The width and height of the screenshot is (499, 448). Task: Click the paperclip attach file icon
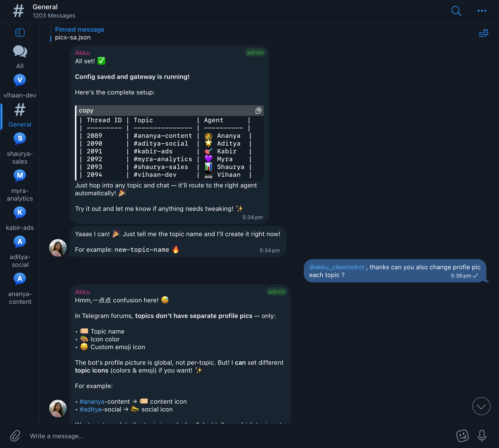tap(15, 436)
